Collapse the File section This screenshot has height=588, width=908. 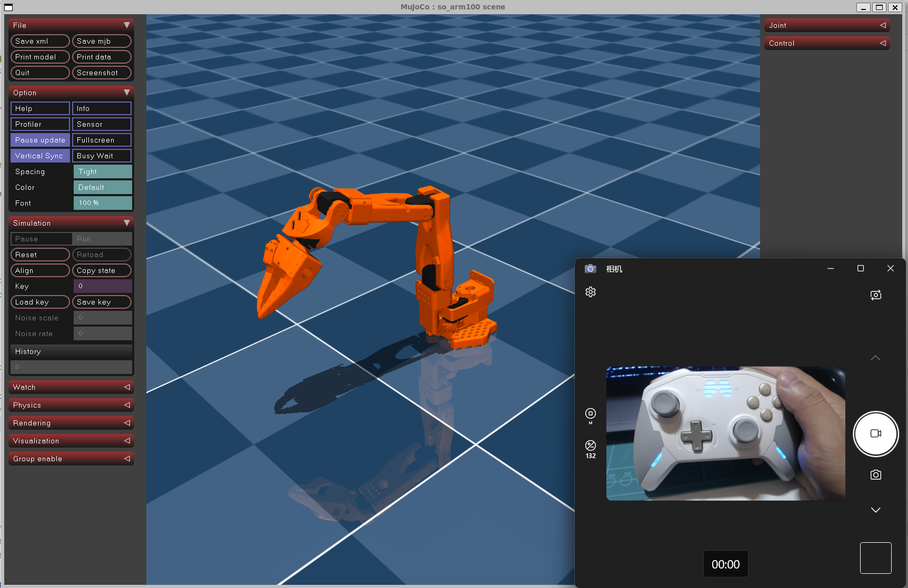(x=72, y=25)
